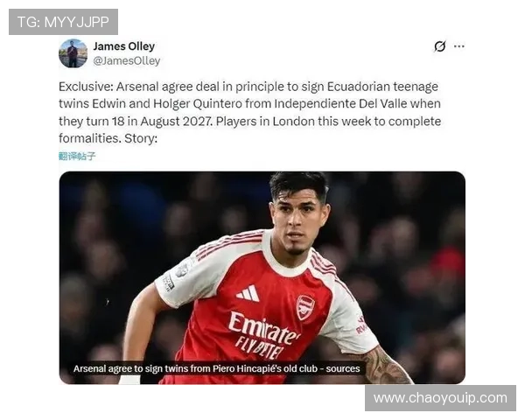Open the @JamesOlley handle link
Screen dimensions: 525x420
126,61
